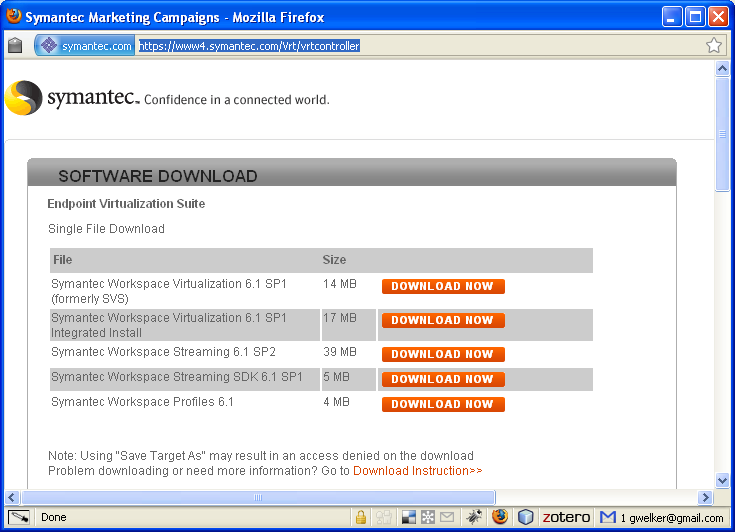Click 'Symantec Workspace Profiles 6.1' file name
735x532 pixels.
pyautogui.click(x=142, y=402)
